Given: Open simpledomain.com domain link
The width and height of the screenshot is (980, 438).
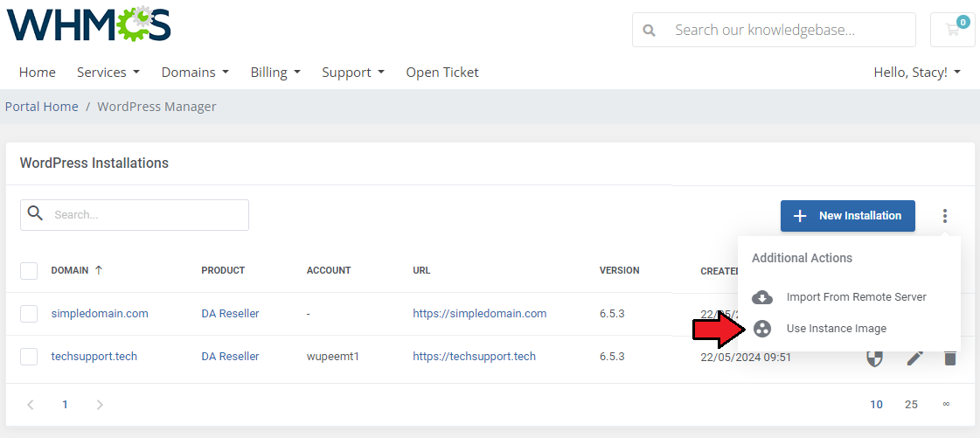Looking at the screenshot, I should (x=100, y=314).
